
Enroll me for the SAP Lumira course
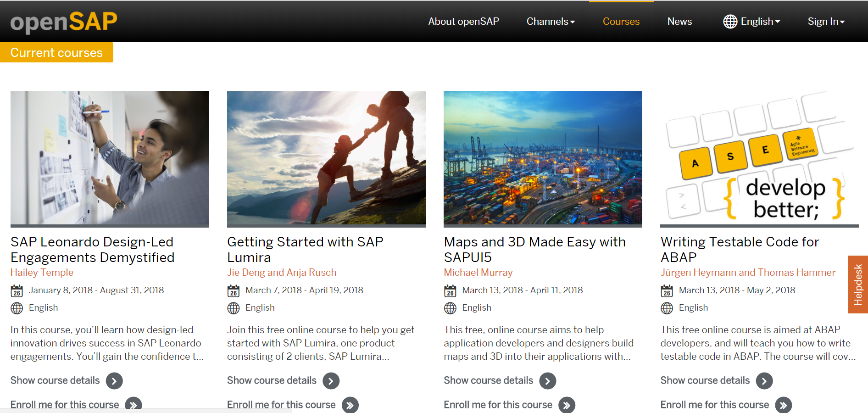(x=281, y=405)
